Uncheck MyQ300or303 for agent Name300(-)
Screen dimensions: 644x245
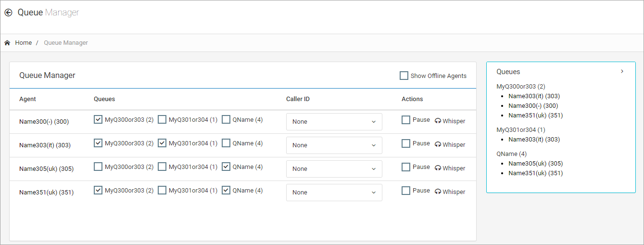(98, 119)
